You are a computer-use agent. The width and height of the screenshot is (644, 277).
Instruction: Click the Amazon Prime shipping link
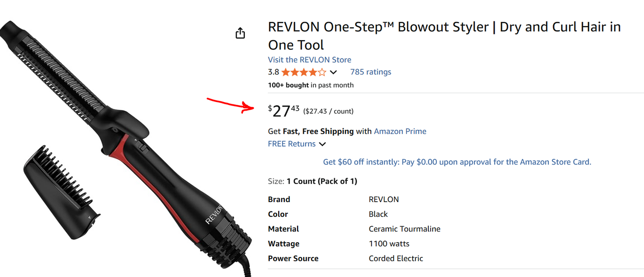(400, 131)
